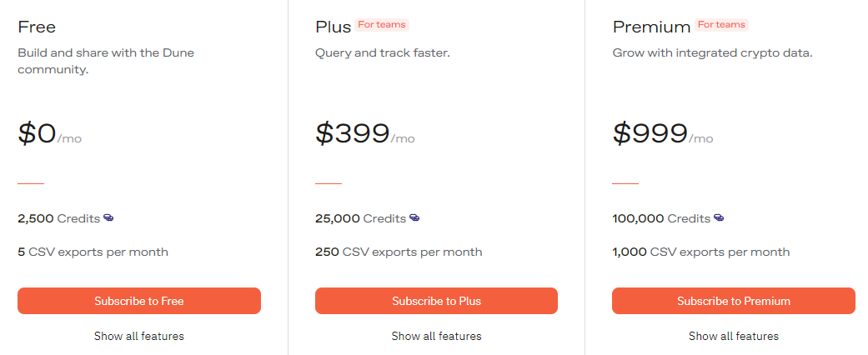The height and width of the screenshot is (355, 868).
Task: Click the $399 per month price
Action: pos(365,133)
